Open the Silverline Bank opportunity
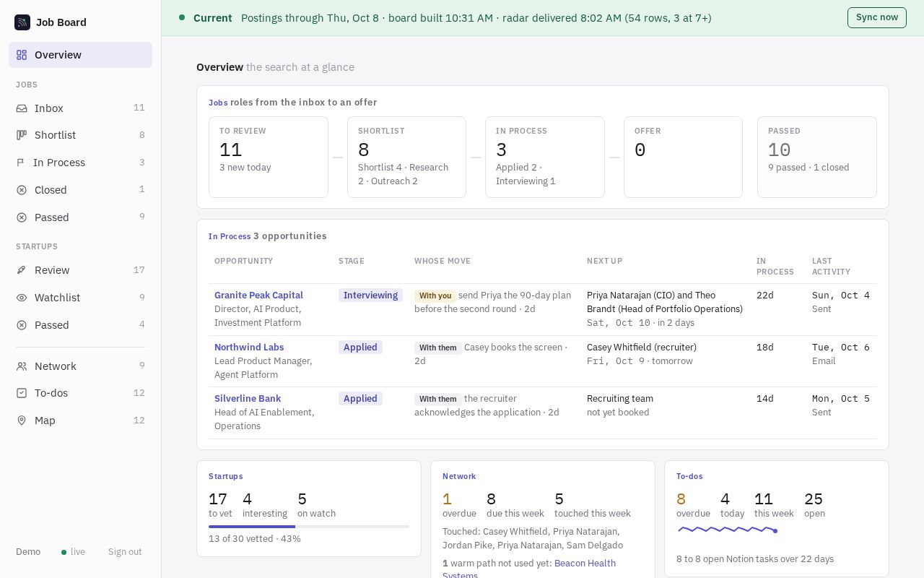Image resolution: width=924 pixels, height=578 pixels. pos(248,398)
